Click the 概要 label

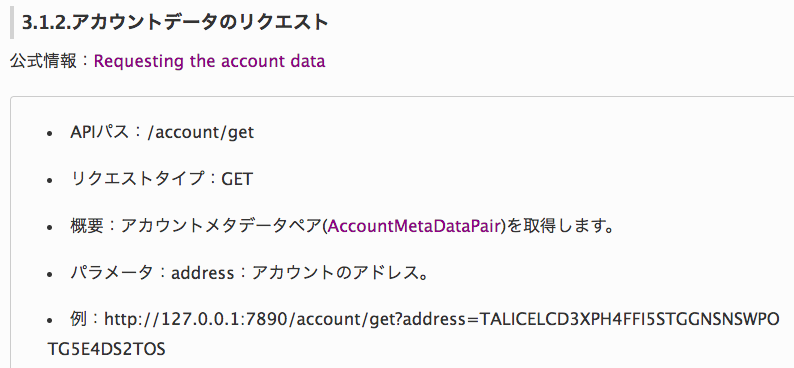tap(86, 226)
